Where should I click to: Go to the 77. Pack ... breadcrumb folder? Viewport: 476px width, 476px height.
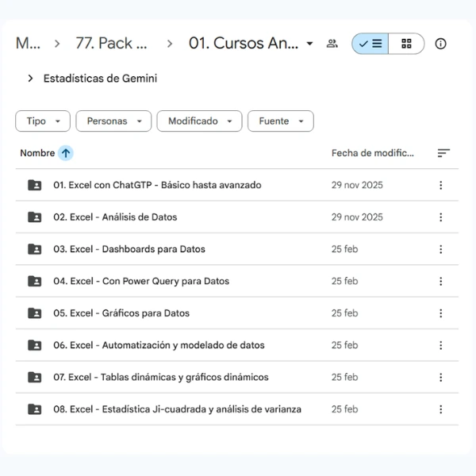[111, 44]
